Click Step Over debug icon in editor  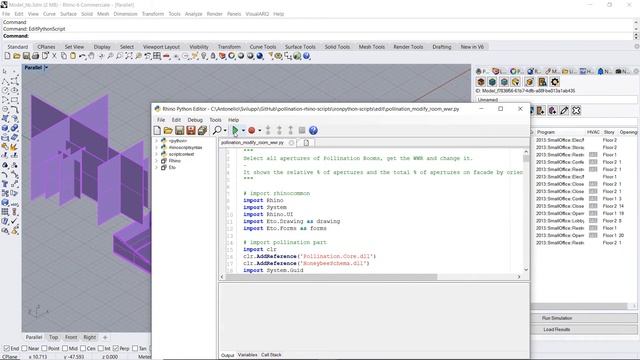click(279, 130)
